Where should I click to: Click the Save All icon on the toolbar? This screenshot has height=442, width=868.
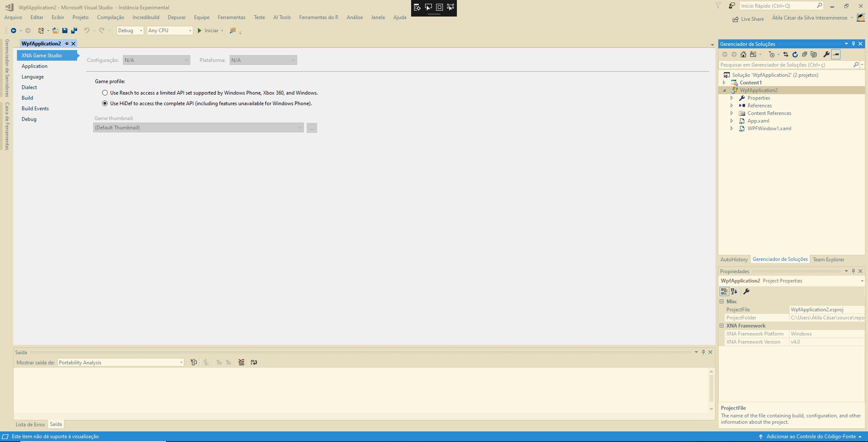(x=75, y=30)
